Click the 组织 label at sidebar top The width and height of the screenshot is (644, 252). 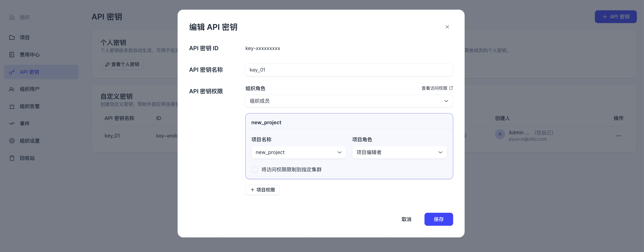coord(24,17)
